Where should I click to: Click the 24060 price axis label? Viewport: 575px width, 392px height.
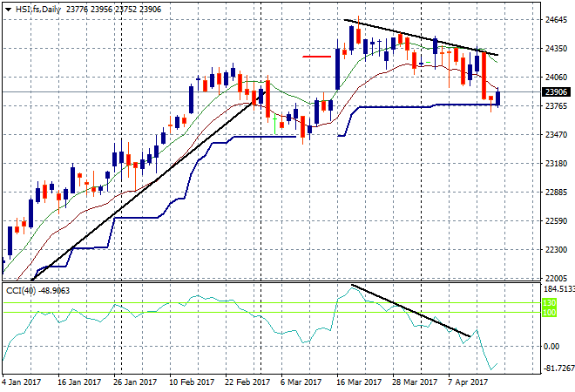[557, 78]
